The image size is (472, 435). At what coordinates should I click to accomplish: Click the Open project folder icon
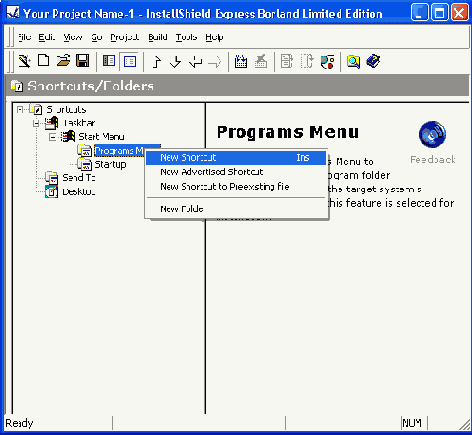(63, 61)
